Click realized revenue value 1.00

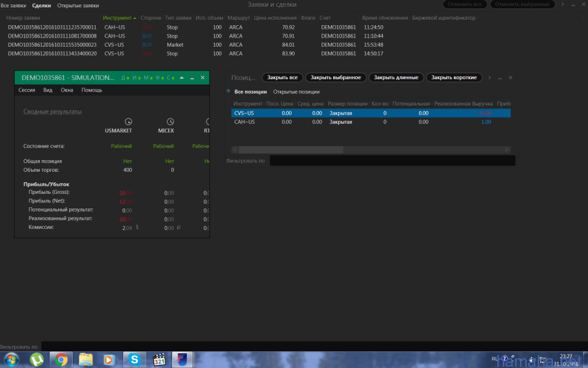coord(486,121)
